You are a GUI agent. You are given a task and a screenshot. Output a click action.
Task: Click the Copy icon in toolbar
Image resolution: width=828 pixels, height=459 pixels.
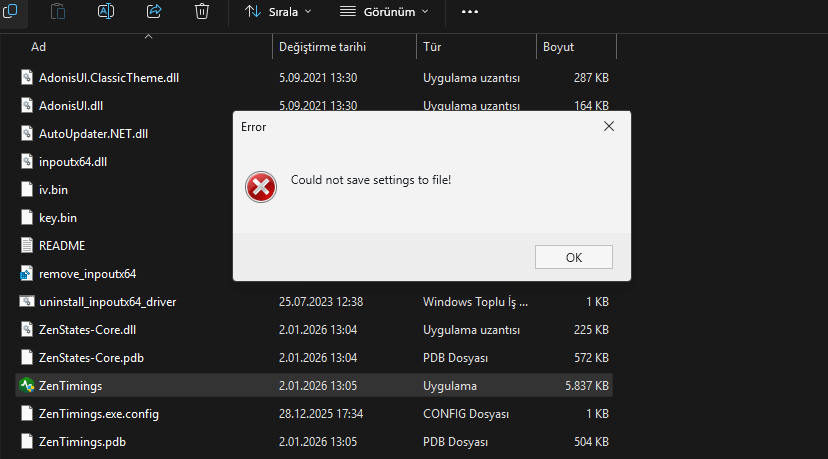10,11
